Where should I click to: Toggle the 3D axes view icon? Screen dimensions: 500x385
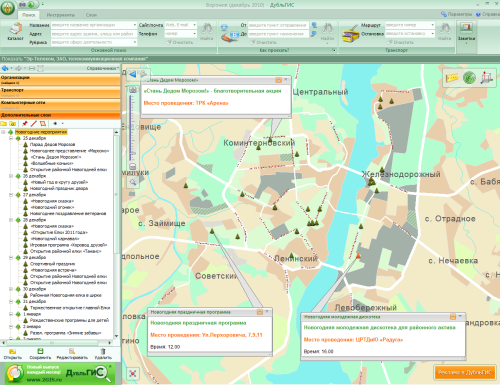[x=486, y=78]
